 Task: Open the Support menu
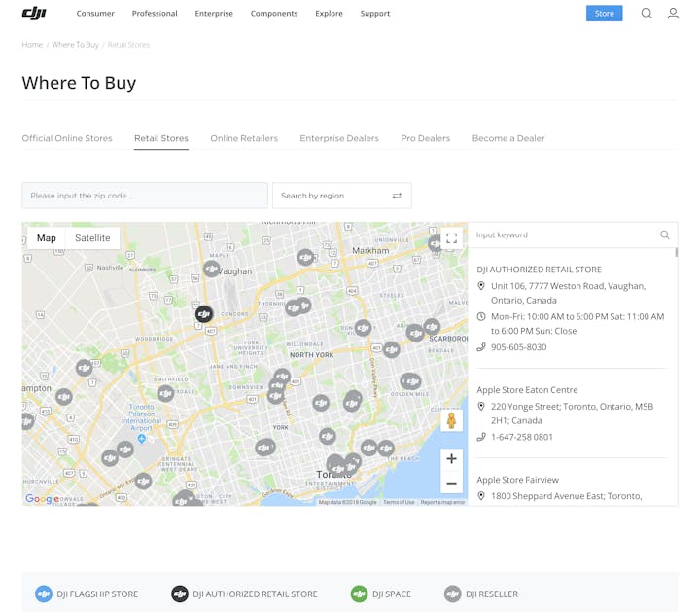tap(375, 14)
